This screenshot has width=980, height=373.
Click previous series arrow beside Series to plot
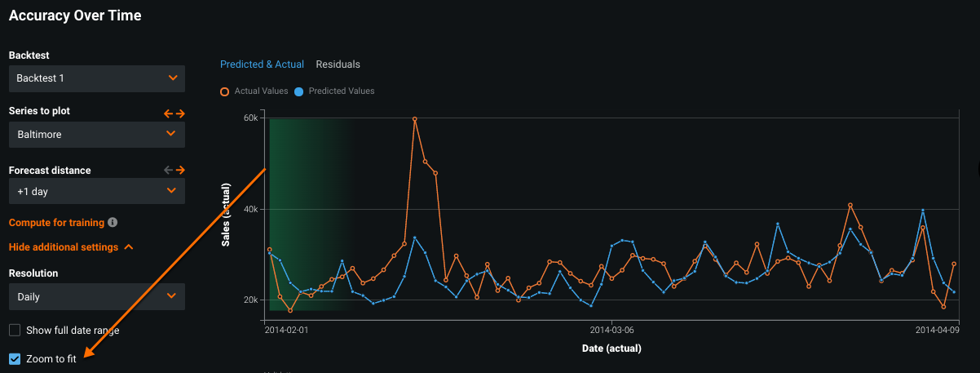(169, 113)
